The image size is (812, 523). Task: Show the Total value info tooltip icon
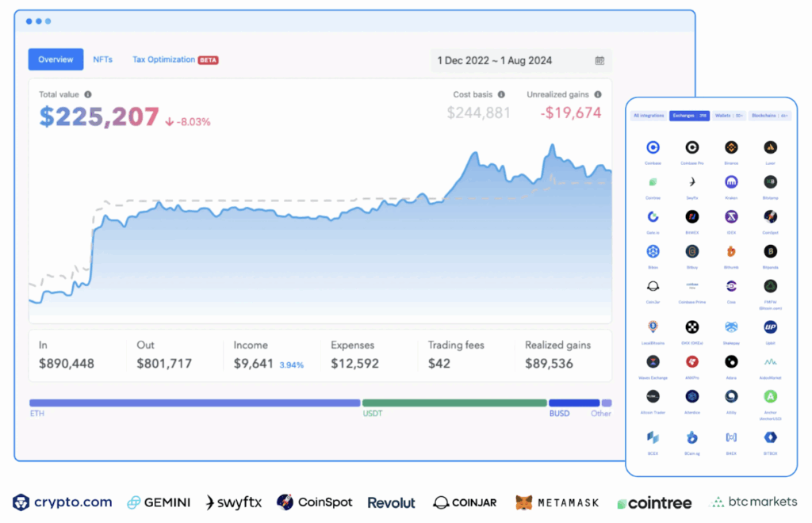tap(88, 94)
